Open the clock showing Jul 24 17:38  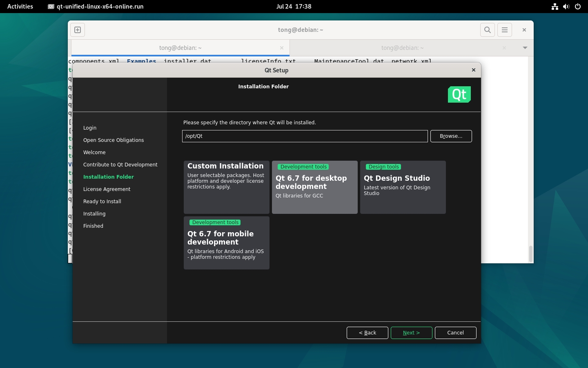pyautogui.click(x=294, y=7)
